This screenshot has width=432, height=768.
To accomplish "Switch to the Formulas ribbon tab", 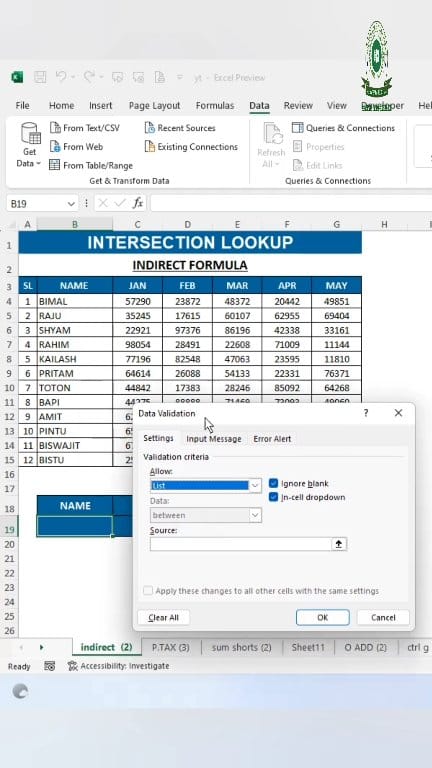I will 215,105.
